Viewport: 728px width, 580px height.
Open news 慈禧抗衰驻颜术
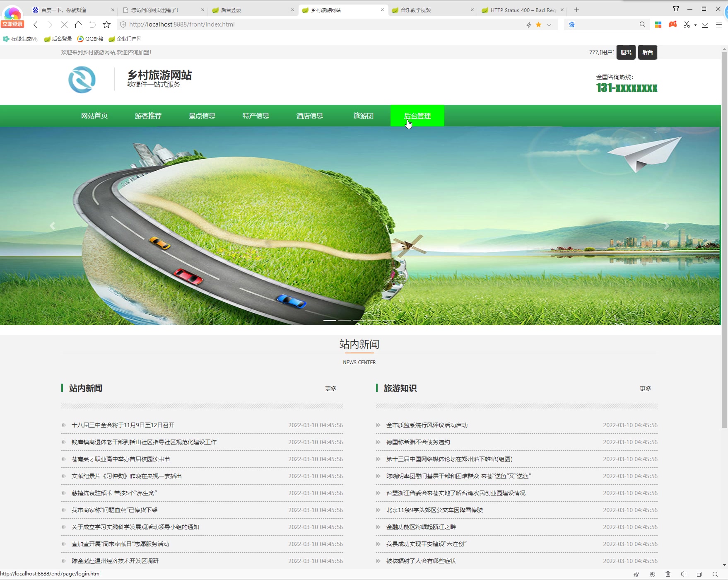click(114, 493)
